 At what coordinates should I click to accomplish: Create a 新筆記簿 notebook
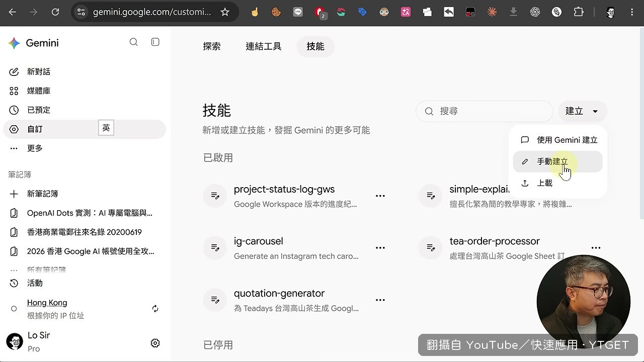85,194
